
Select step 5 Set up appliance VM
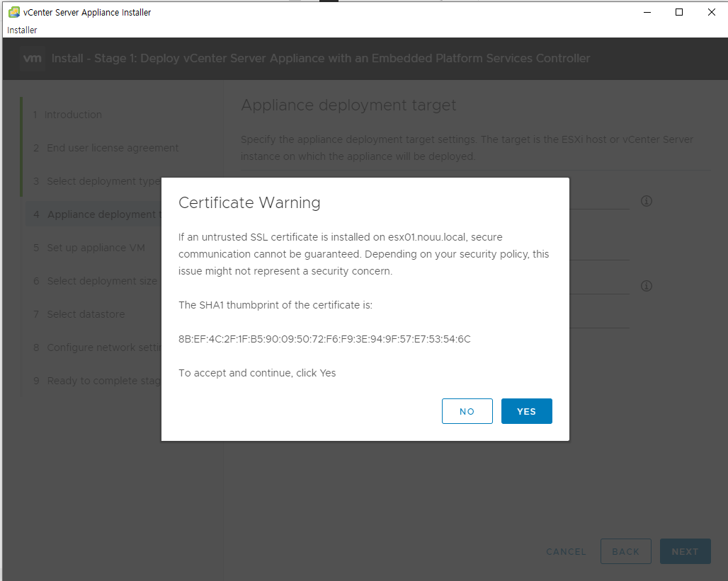tap(89, 248)
